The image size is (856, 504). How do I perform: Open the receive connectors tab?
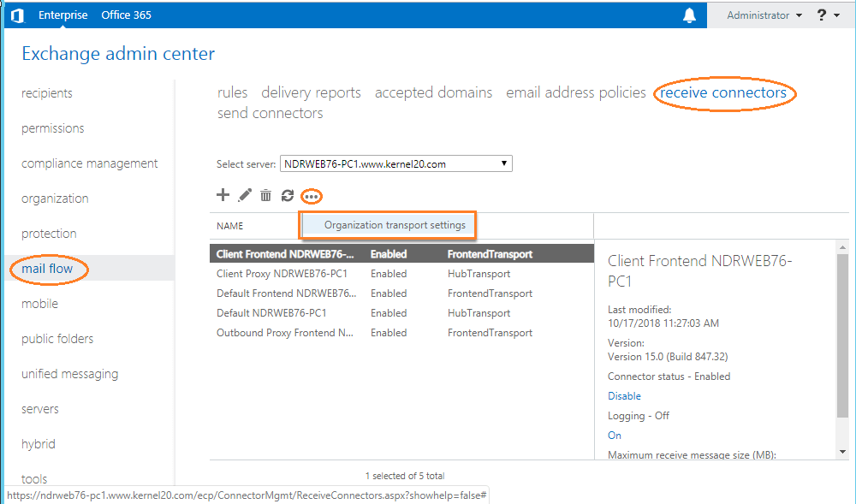[723, 92]
